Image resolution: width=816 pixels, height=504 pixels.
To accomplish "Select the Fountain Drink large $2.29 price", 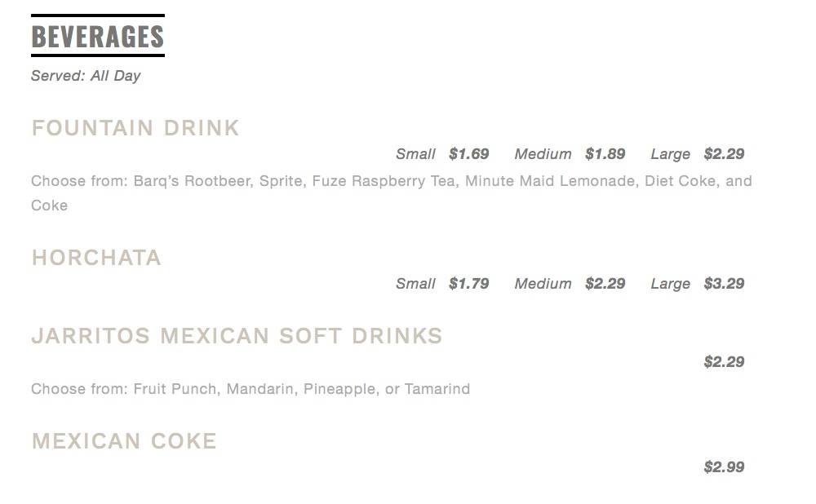I will tap(725, 154).
